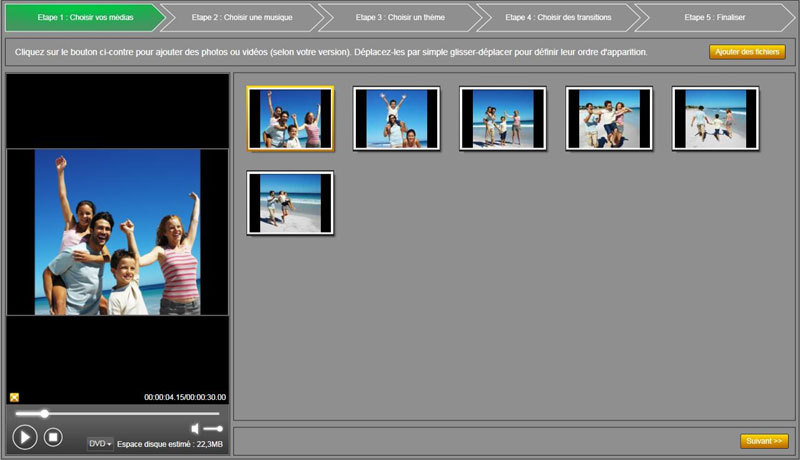Stop the preview playback
Screen dimensions: 800x460
point(54,437)
